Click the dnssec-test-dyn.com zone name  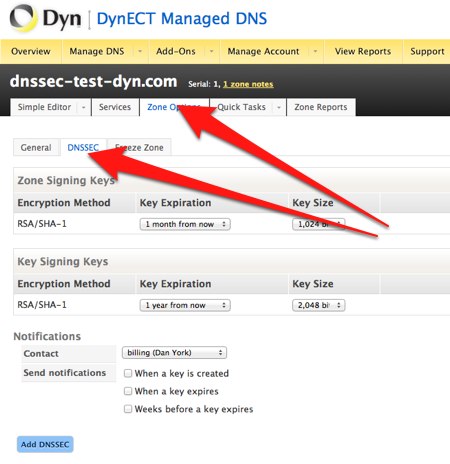(x=93, y=81)
